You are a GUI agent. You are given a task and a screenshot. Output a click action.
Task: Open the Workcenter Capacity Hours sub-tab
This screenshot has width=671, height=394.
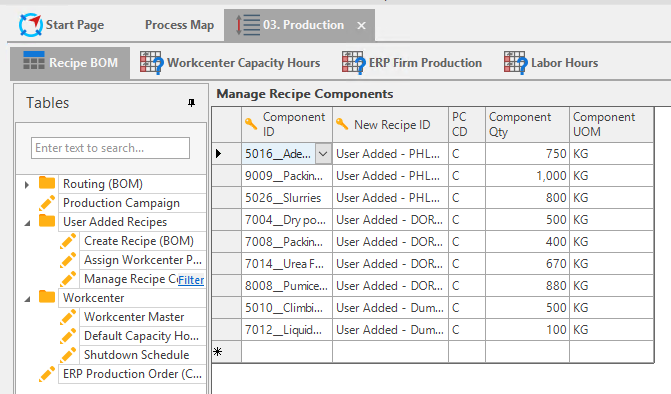pos(230,63)
